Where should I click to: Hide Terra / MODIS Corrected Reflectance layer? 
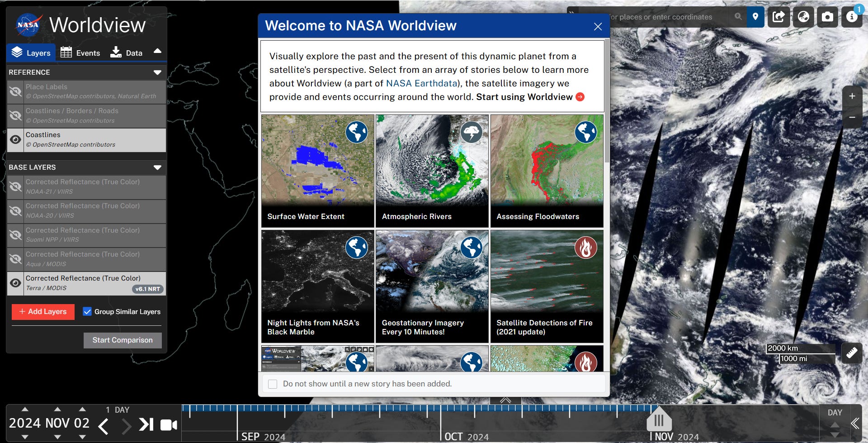tap(15, 283)
